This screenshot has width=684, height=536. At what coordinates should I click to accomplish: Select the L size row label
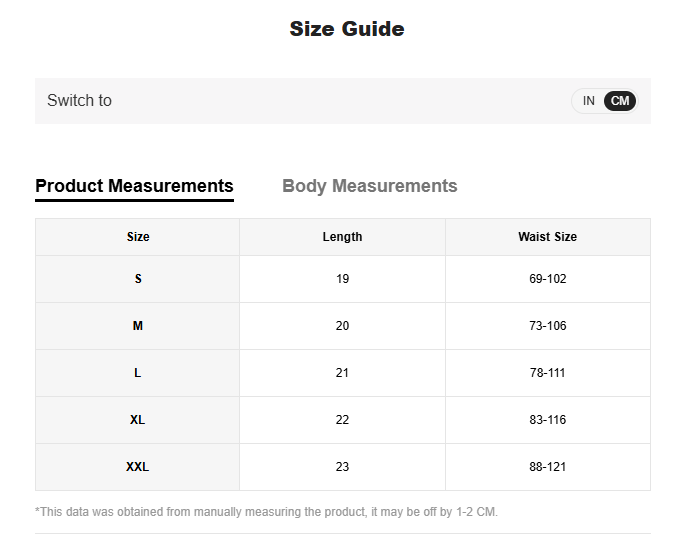[138, 373]
